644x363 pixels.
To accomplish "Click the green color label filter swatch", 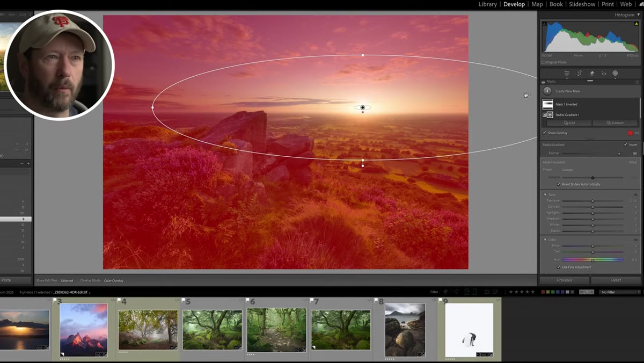I will [552, 292].
